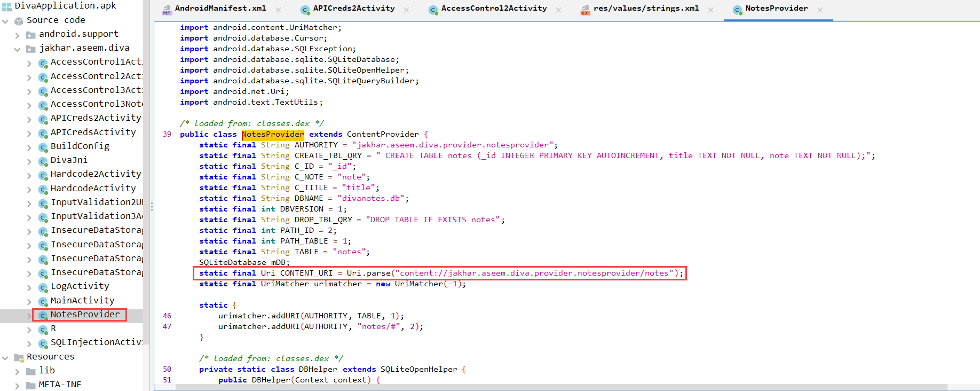Click the AndroidManifest.xml tab file icon
This screenshot has width=980, height=391.
(167, 10)
